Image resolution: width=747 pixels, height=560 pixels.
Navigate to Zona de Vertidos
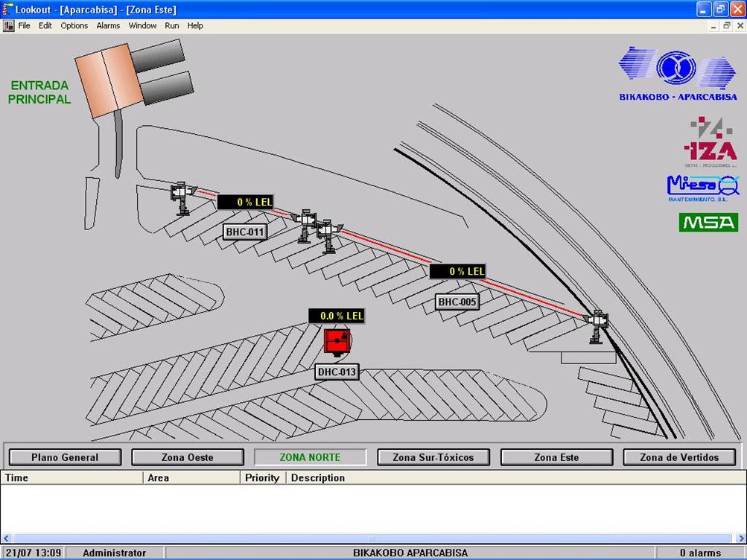pyautogui.click(x=679, y=457)
